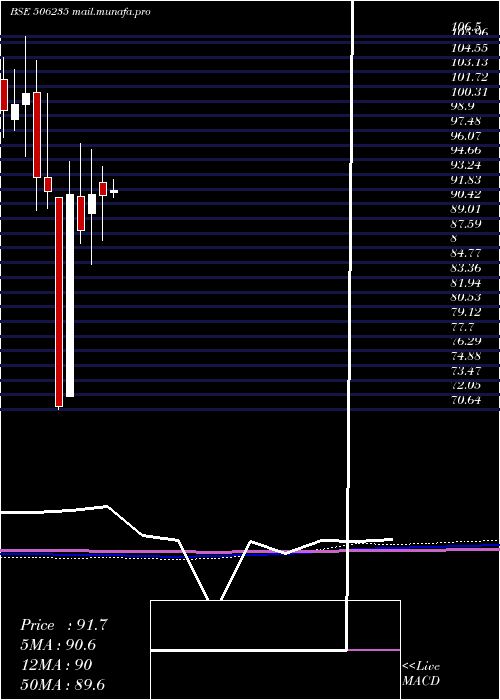Click the 79.12 price axis label
Screen dimensions: 500x700
467,312
